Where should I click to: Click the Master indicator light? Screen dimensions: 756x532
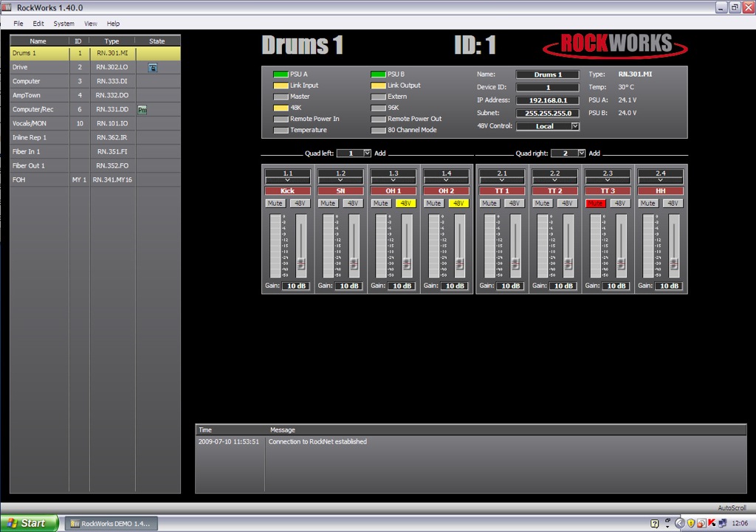[281, 97]
